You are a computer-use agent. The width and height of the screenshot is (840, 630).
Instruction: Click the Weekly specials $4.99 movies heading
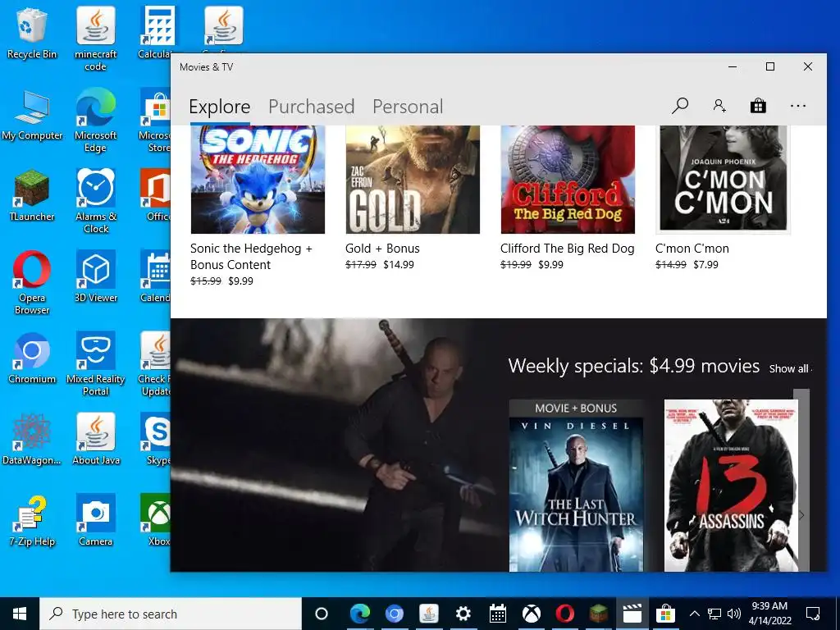pos(634,367)
